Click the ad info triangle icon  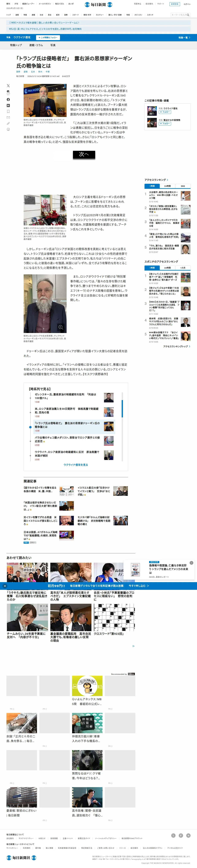coord(133,646)
